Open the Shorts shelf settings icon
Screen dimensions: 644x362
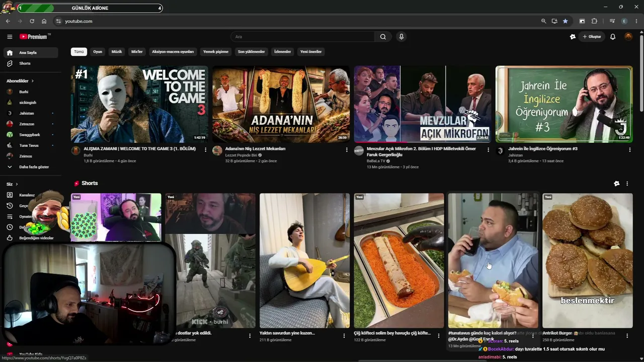617,184
